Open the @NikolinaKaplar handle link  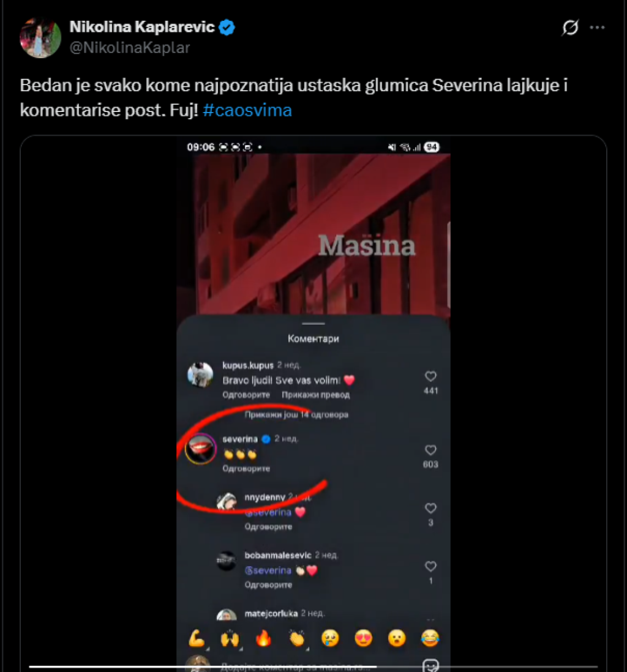(x=130, y=48)
